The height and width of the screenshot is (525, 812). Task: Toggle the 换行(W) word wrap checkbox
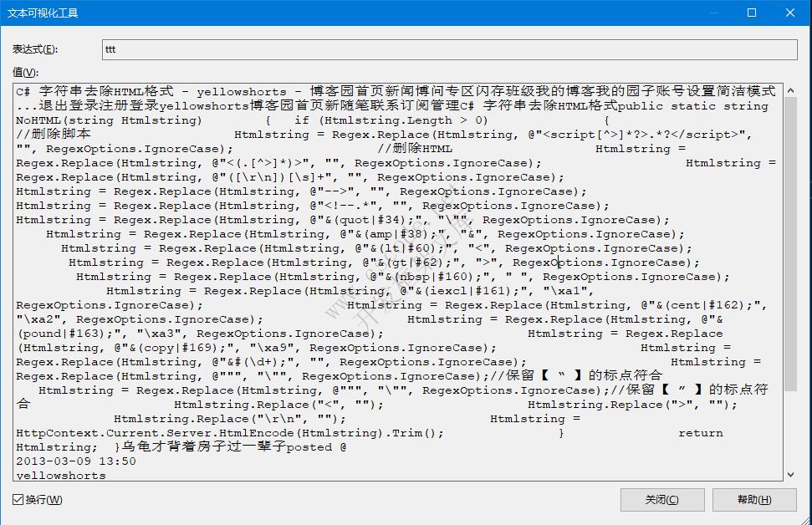(x=18, y=500)
